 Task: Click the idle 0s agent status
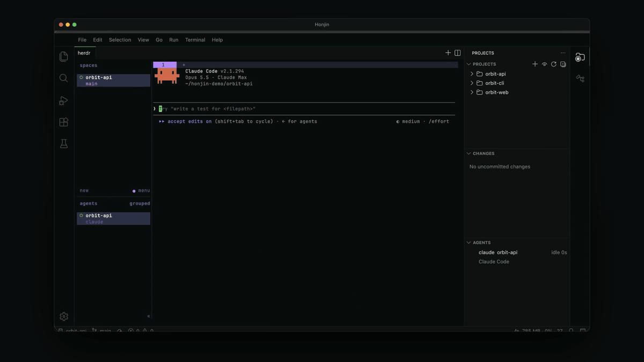(x=559, y=252)
